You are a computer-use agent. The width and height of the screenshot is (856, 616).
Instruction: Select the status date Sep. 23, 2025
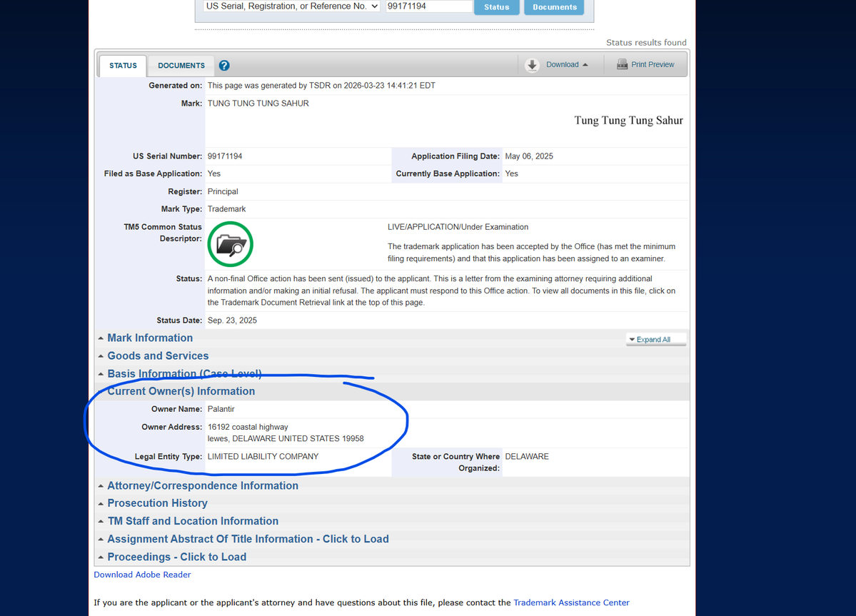[232, 320]
